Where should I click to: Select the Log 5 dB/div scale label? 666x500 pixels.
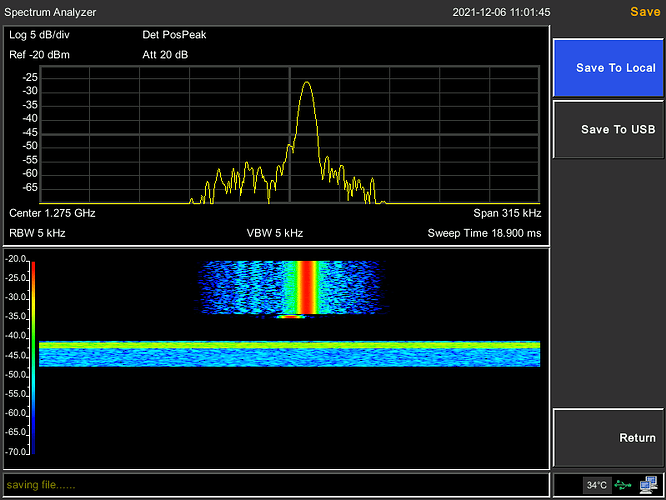coord(39,35)
